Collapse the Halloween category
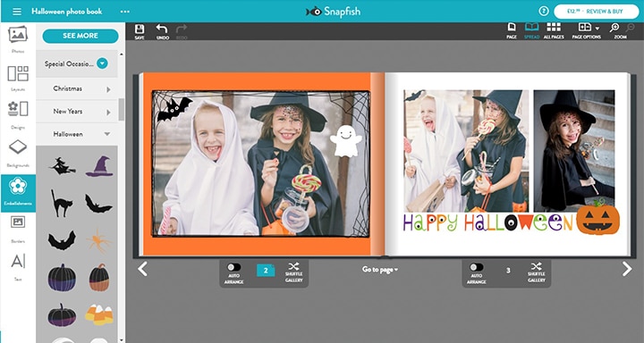Viewport: 644px width, 343px height. (x=77, y=134)
